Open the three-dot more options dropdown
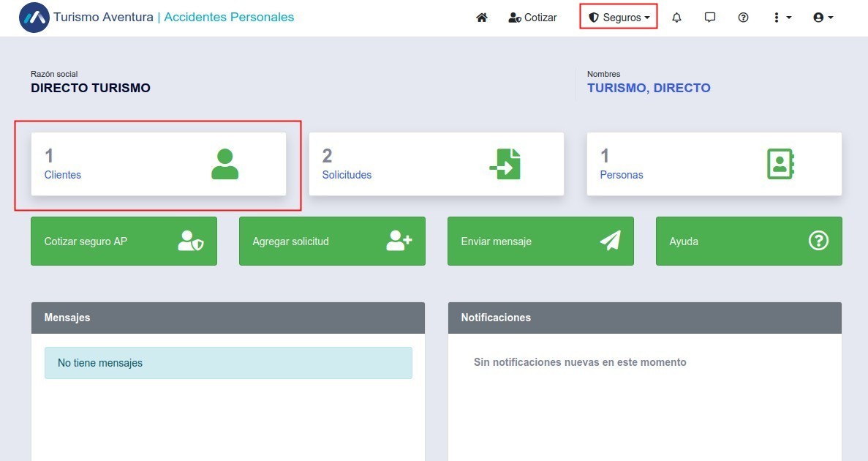 click(x=782, y=18)
